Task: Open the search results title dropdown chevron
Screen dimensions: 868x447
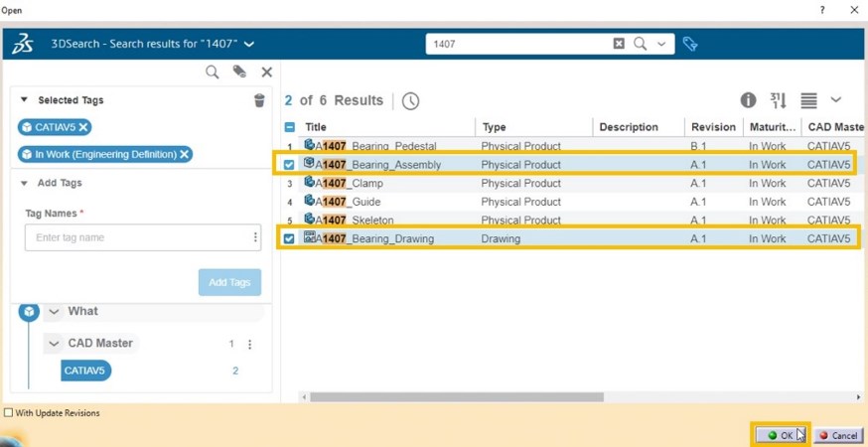Action: pyautogui.click(x=249, y=44)
